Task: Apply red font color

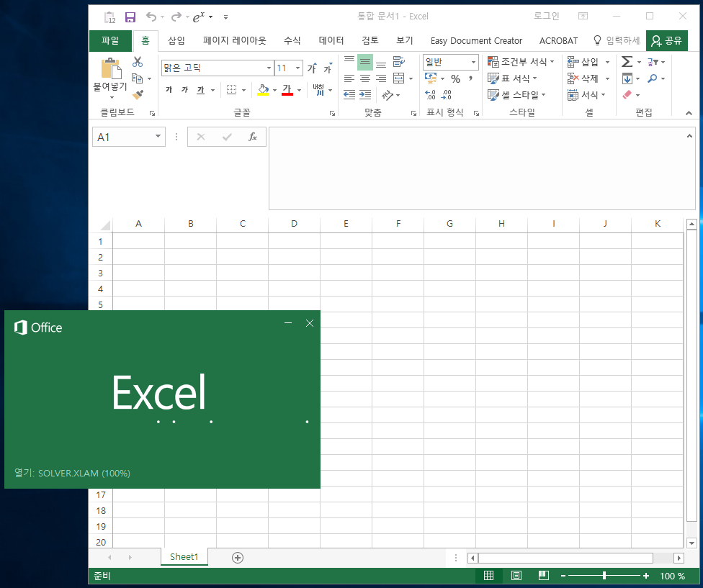Action: click(287, 90)
